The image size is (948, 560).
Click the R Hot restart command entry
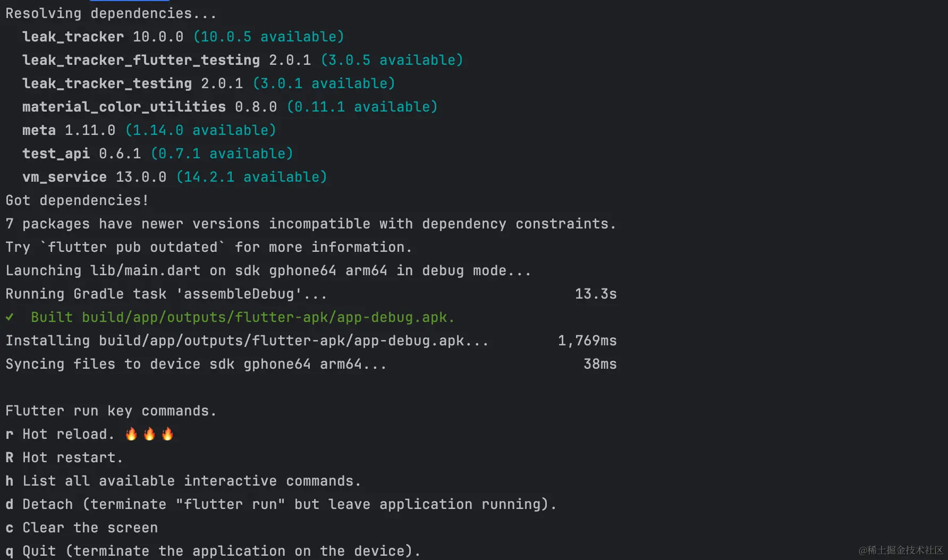[64, 457]
